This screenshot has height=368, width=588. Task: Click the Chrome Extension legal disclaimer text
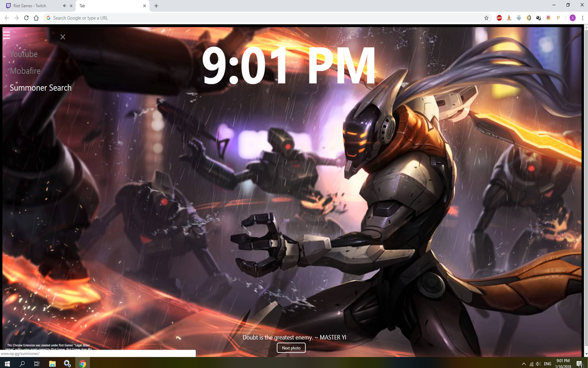coord(50,347)
